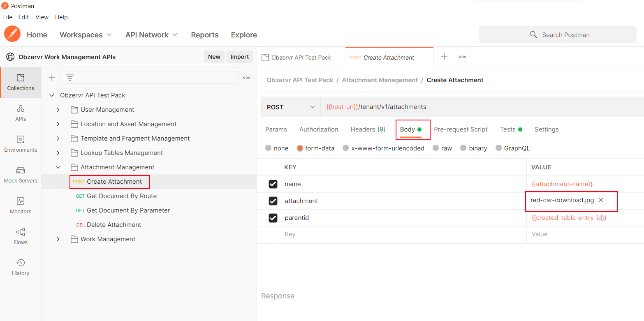Open the History sidebar panel

(21, 268)
